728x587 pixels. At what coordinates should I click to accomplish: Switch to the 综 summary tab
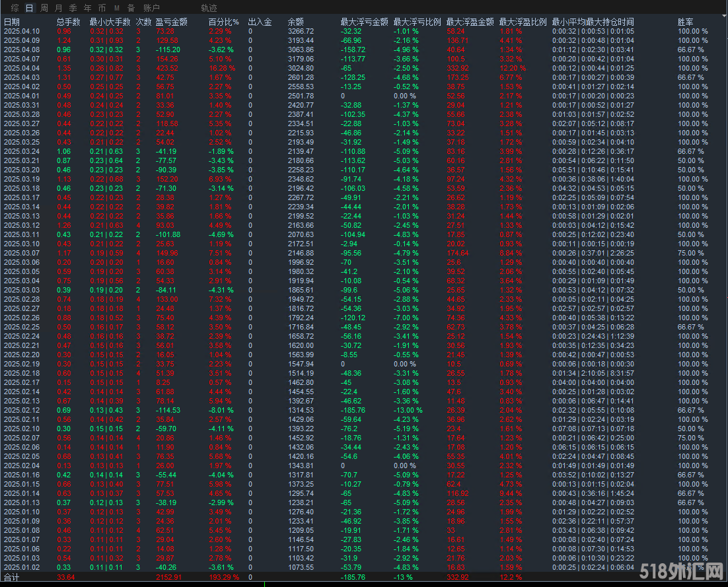(15, 8)
